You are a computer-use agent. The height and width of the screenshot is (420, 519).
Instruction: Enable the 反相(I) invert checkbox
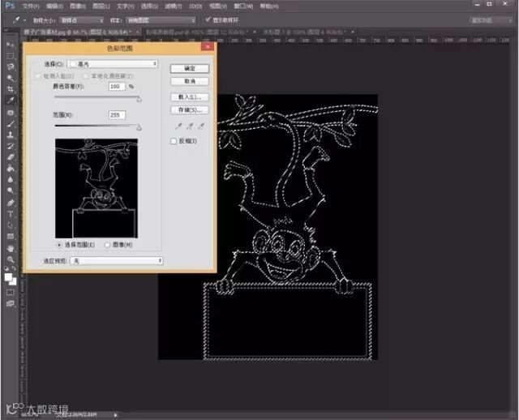click(174, 141)
